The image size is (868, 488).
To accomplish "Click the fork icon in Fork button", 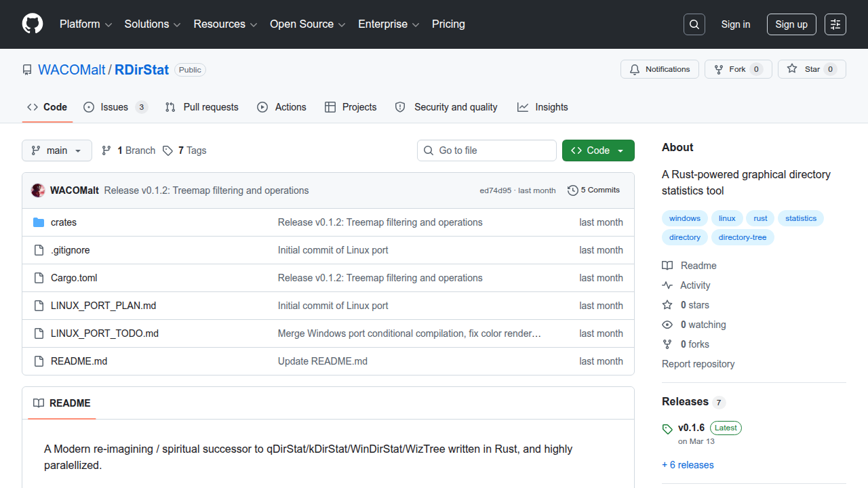I will point(719,69).
